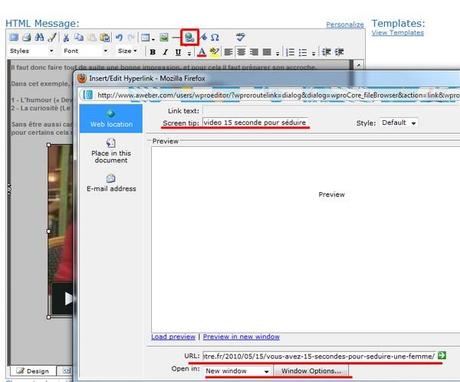The height and width of the screenshot is (382, 460).
Task: Click the Insert Table icon
Action: [145, 38]
